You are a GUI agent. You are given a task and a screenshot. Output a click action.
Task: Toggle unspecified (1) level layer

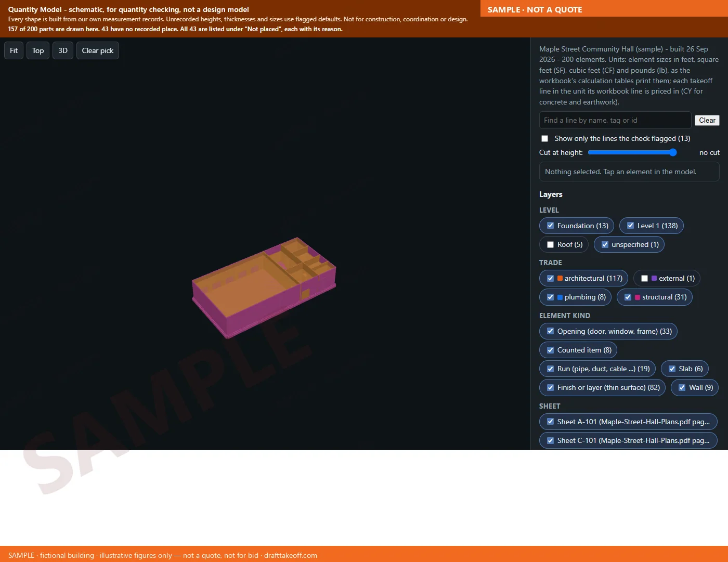coord(629,244)
